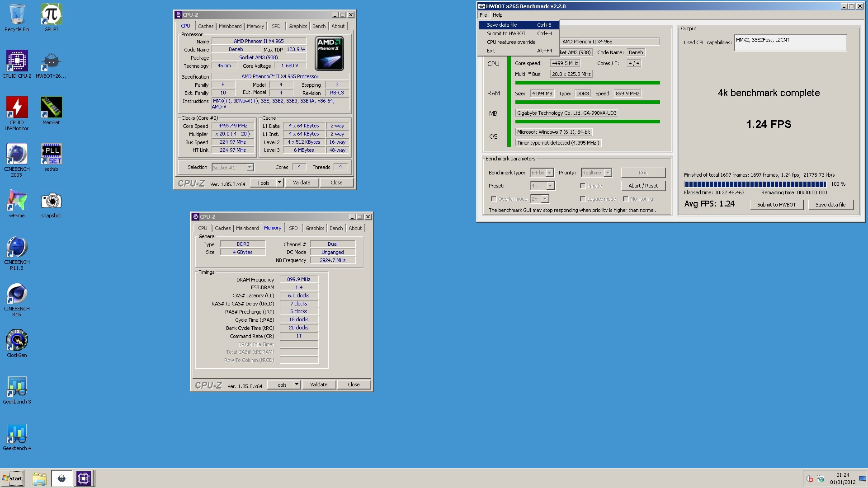Switch to the CPU-Z taskbar icon
The width and height of the screenshot is (868, 488).
(84, 479)
